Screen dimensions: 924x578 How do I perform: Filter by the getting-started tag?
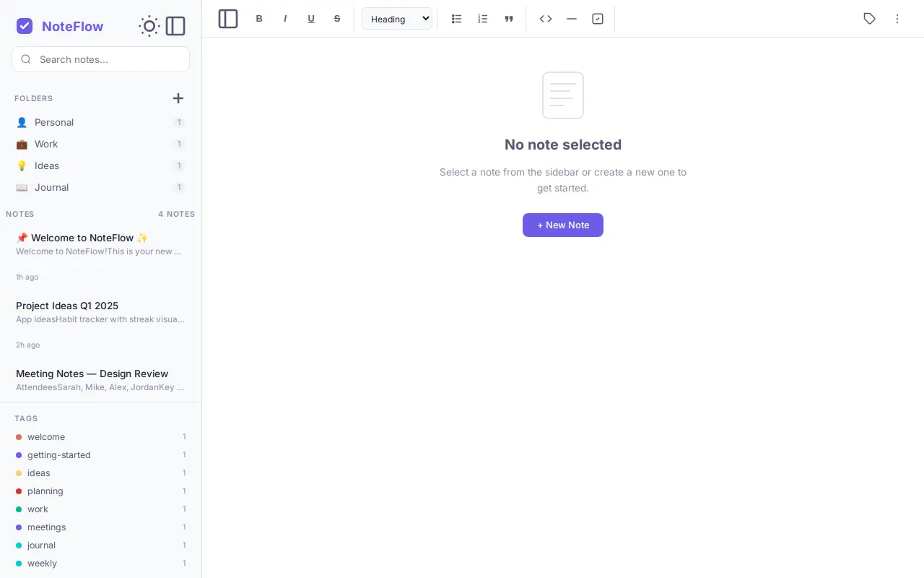point(101,455)
